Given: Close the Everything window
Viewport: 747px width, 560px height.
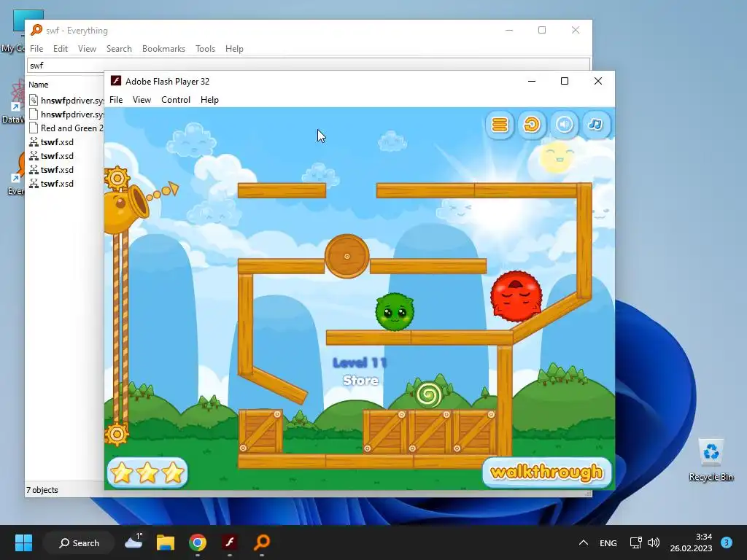Looking at the screenshot, I should pyautogui.click(x=576, y=30).
